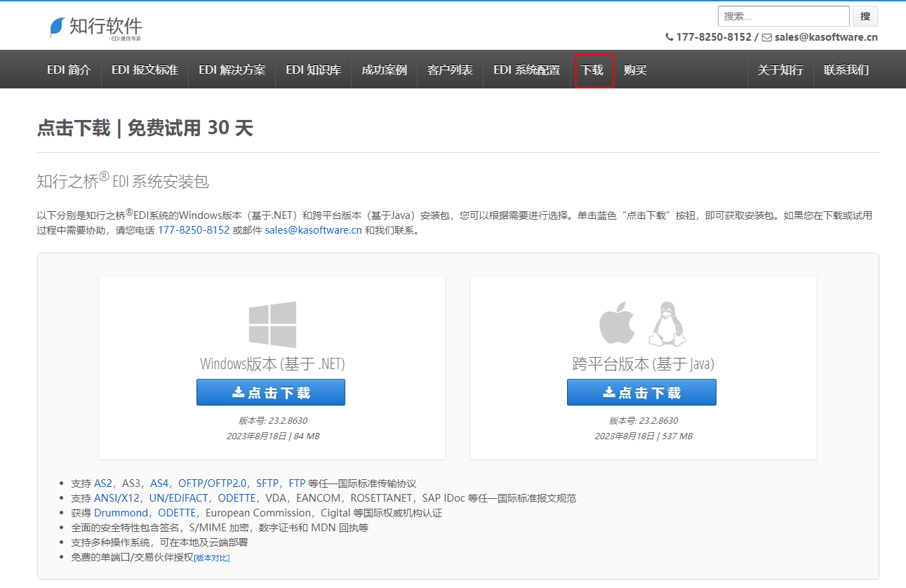Click the Windows logo icon
Screen dimensions: 906x588
tap(272, 325)
